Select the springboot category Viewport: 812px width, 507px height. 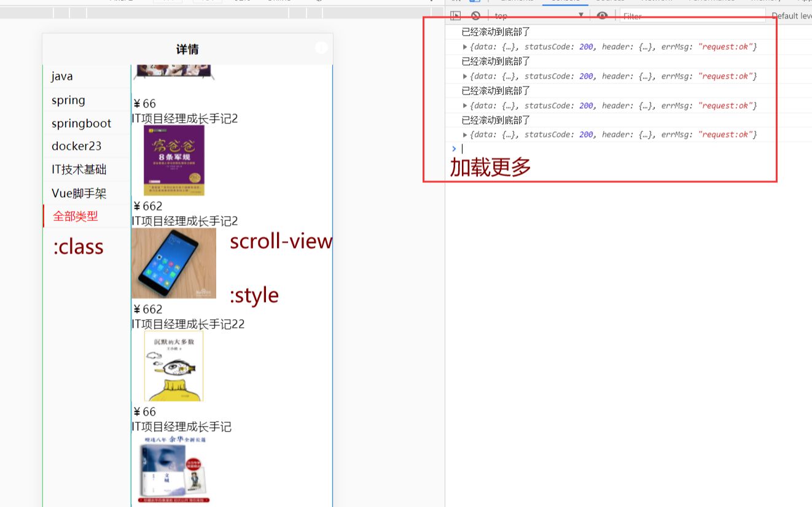(x=87, y=123)
